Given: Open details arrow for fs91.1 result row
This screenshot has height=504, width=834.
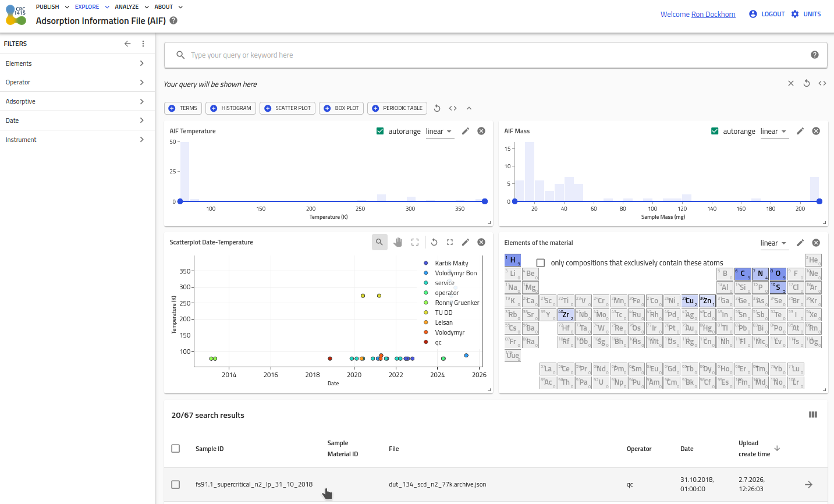Looking at the screenshot, I should coord(808,484).
